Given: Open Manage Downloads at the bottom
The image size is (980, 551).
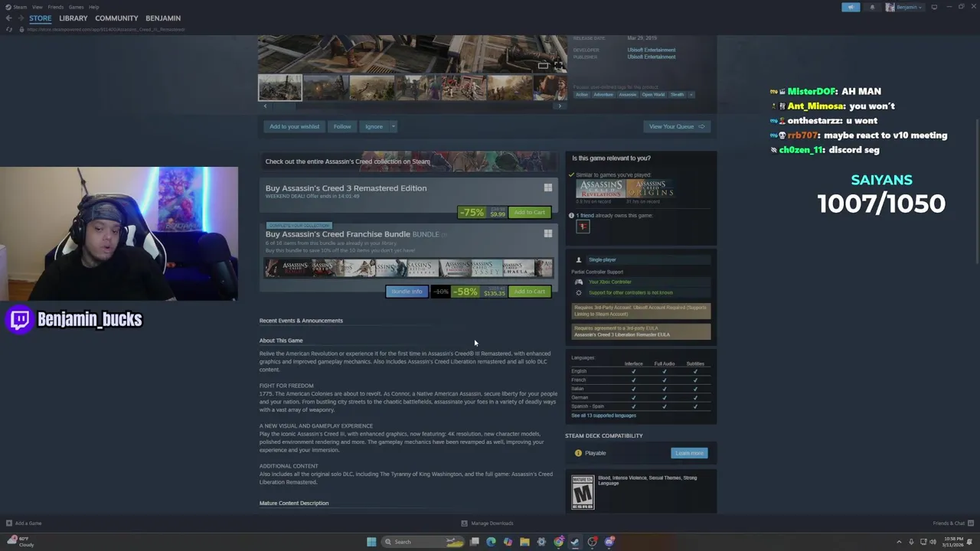Looking at the screenshot, I should coord(487,523).
